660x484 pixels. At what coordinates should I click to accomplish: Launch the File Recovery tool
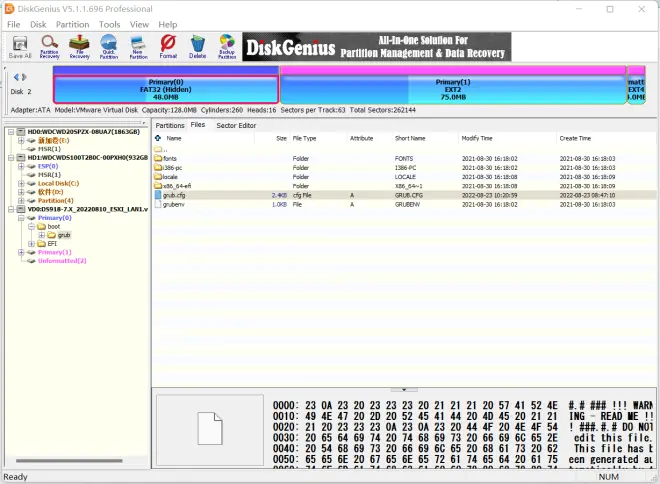coord(80,47)
